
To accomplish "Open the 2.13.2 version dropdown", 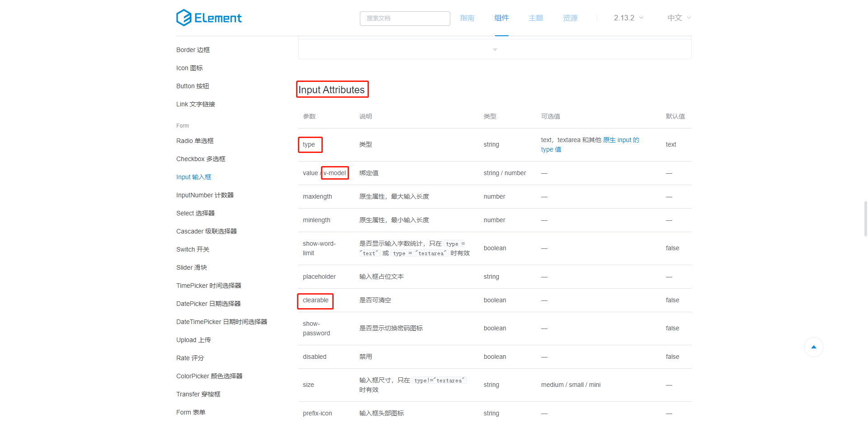I will [628, 18].
